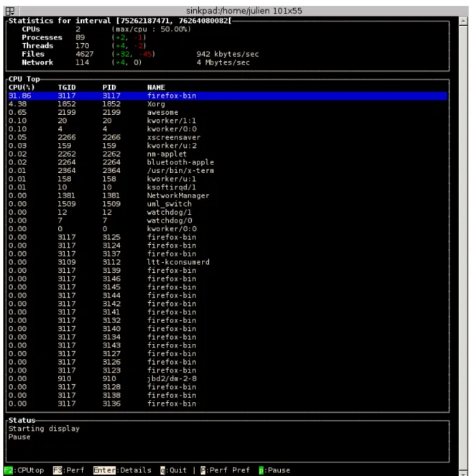Select the firefox-bin thread with PID 3146
The height and width of the screenshot is (476, 472).
pos(228,279)
